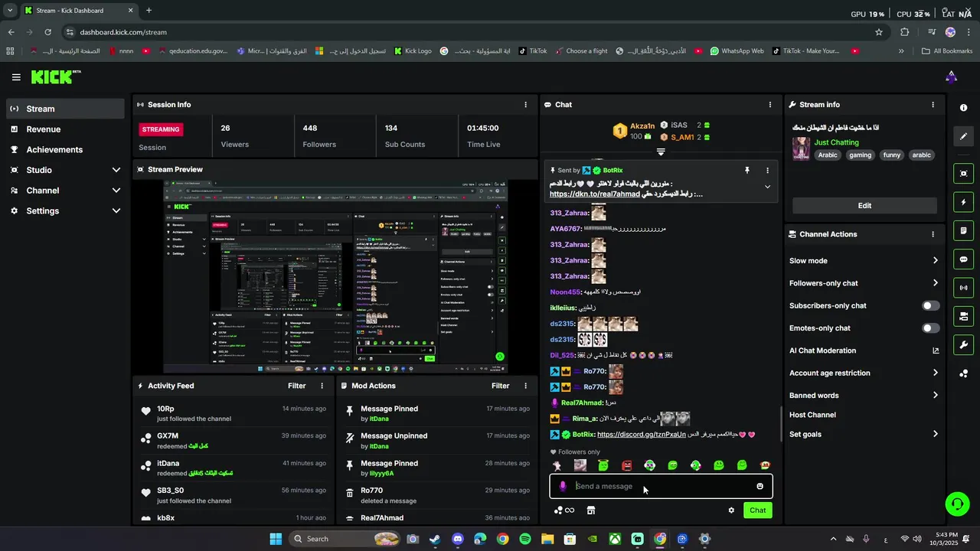Click the Edit stream info button
The height and width of the screenshot is (551, 980).
click(864, 206)
